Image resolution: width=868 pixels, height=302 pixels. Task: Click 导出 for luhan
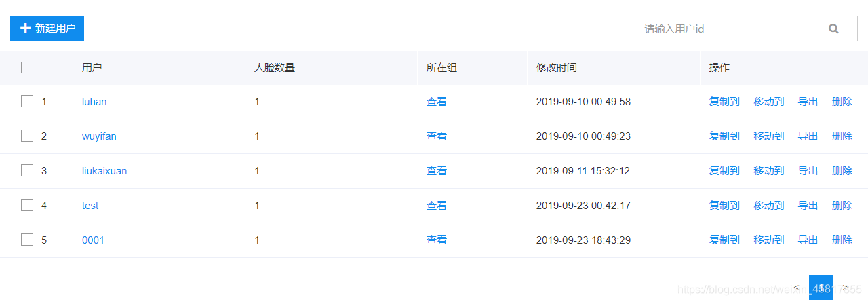[x=808, y=102]
